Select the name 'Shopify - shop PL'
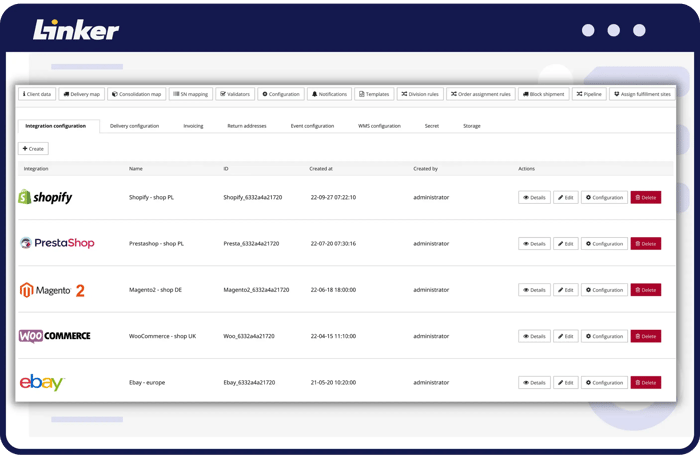 coord(151,197)
